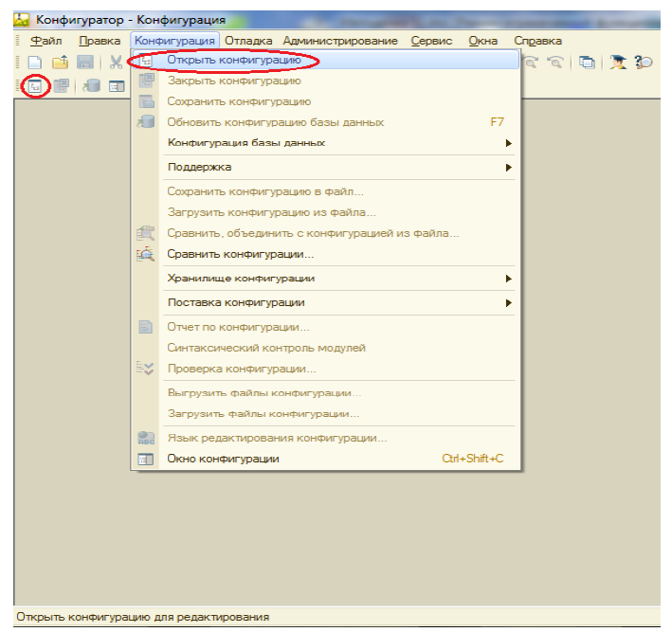Screen dimensions: 672x632
Task: Choose Открыть конфигурацию menu entry
Action: coord(326,60)
